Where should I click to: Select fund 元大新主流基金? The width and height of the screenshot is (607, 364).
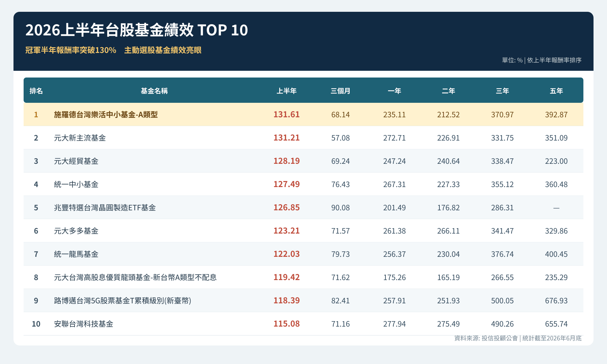click(x=80, y=138)
